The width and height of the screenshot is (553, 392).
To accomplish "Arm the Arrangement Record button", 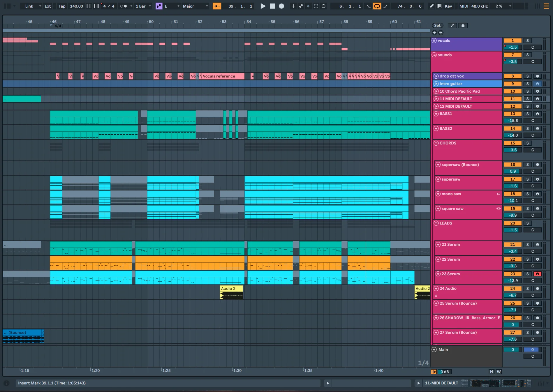I will pyautogui.click(x=281, y=6).
